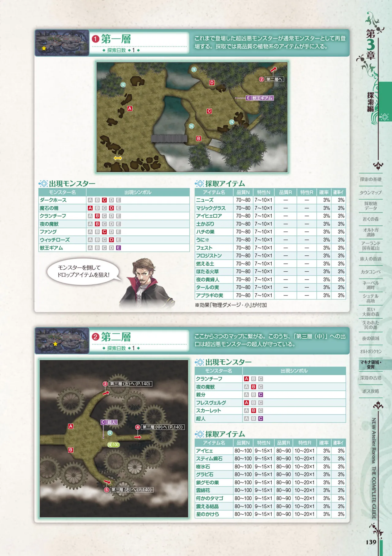
Task: Select シュテル高地 sidebar tab
Action: pyautogui.click(x=371, y=299)
